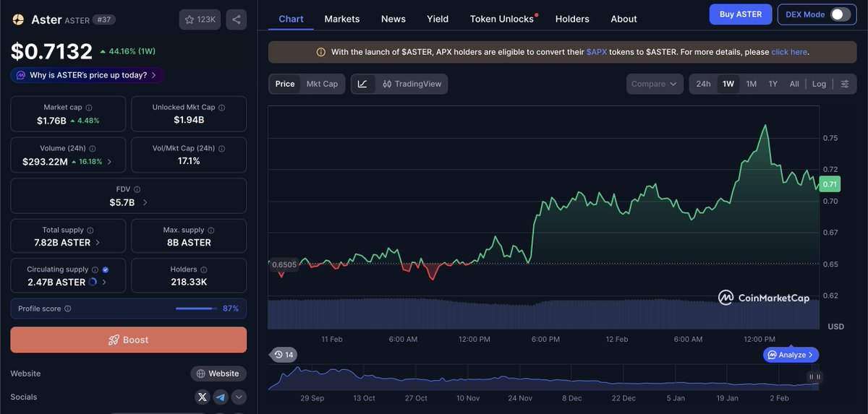868x414 pixels.
Task: Open the Markets tab
Action: (342, 19)
